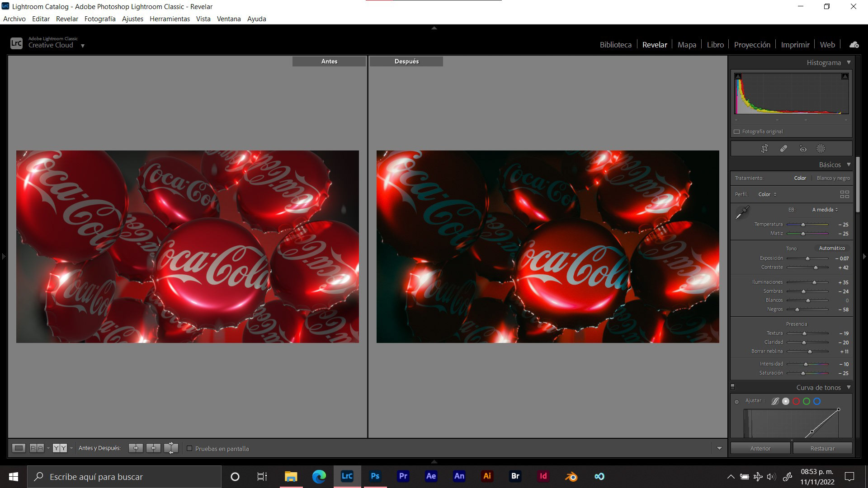
Task: Select the green channel curve
Action: click(x=807, y=401)
